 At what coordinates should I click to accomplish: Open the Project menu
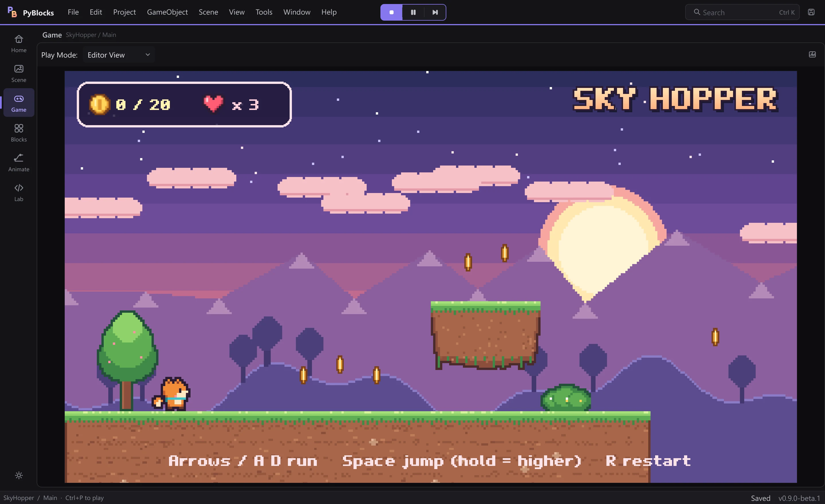coord(124,12)
